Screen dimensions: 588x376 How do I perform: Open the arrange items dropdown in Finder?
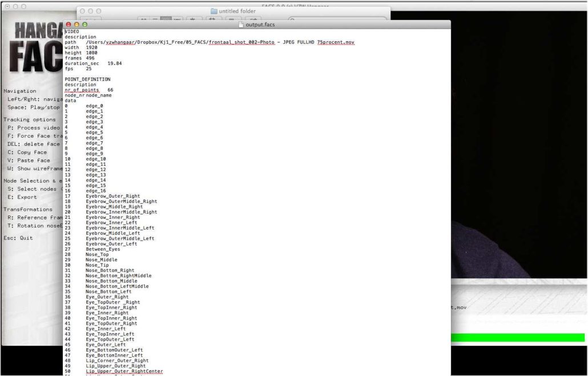193,19
